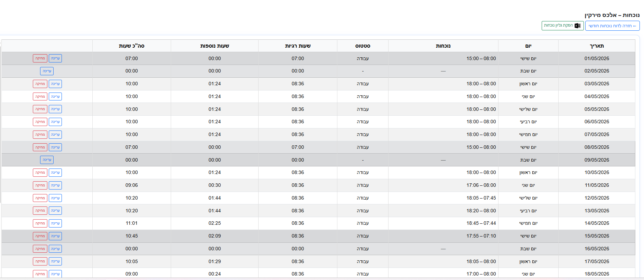Open 'הפקת גיליון נוכחות' export button
The height and width of the screenshot is (280, 644).
coord(562,26)
